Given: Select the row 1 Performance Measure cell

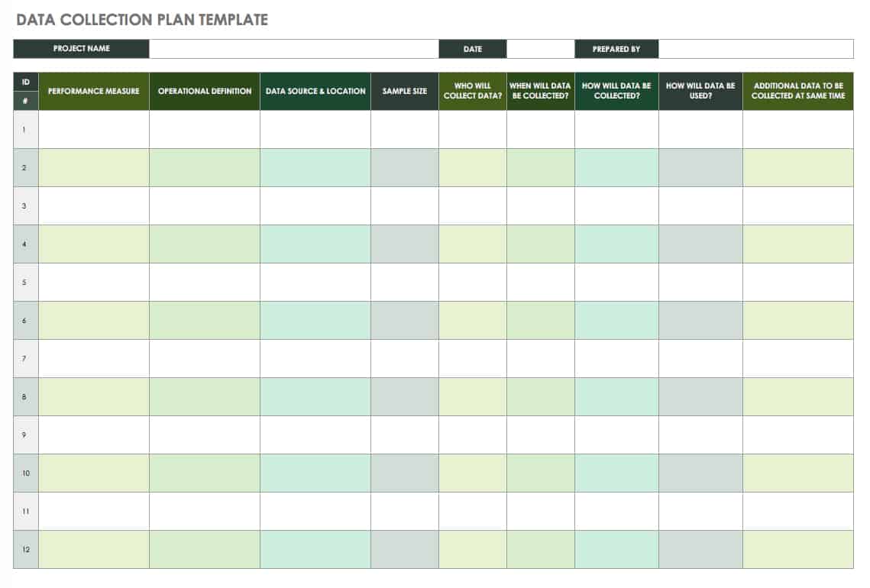Looking at the screenshot, I should click(x=94, y=130).
